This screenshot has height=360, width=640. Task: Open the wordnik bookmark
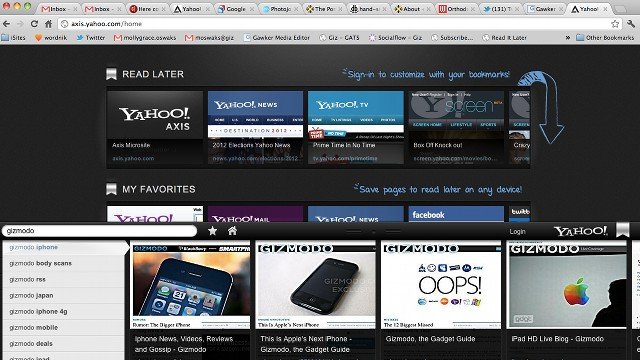click(x=51, y=38)
